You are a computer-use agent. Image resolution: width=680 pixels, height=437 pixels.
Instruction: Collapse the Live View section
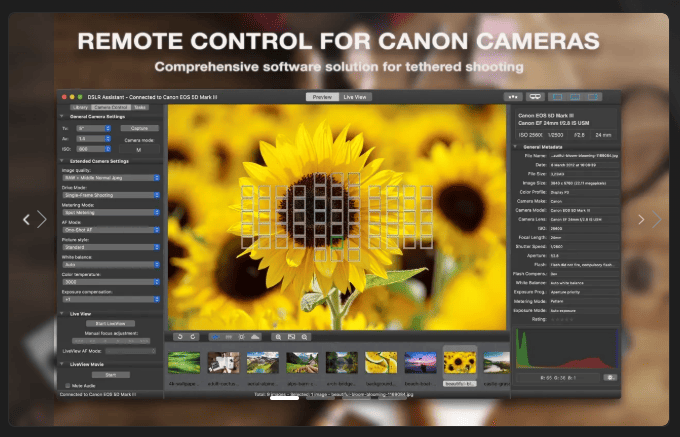62,313
